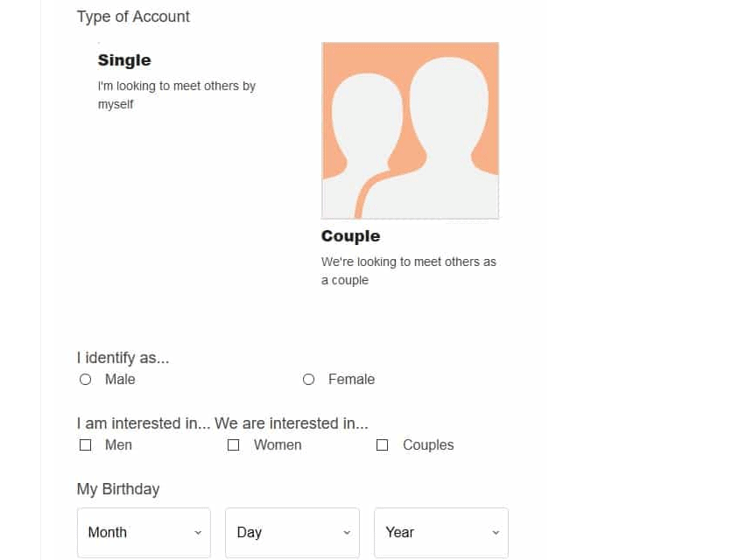732x560 pixels.
Task: Click the Couples label text
Action: click(428, 445)
